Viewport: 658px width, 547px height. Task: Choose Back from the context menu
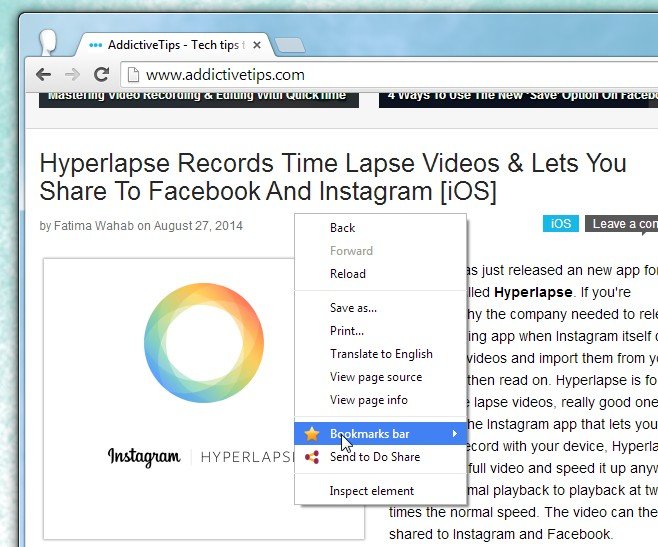[381, 228]
